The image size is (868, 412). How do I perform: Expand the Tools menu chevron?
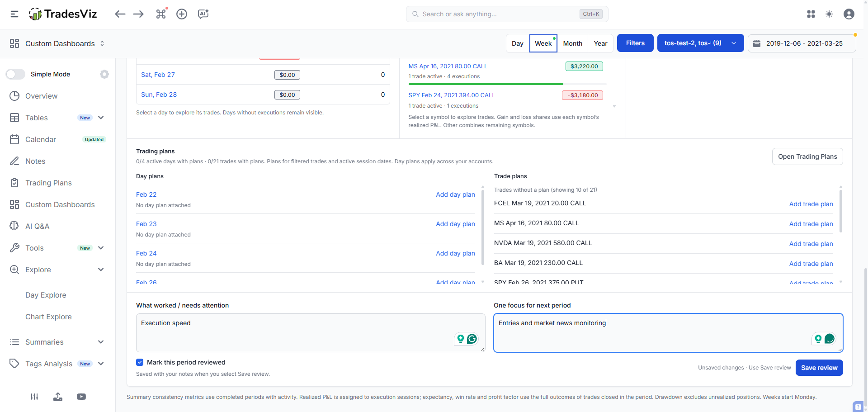click(101, 248)
